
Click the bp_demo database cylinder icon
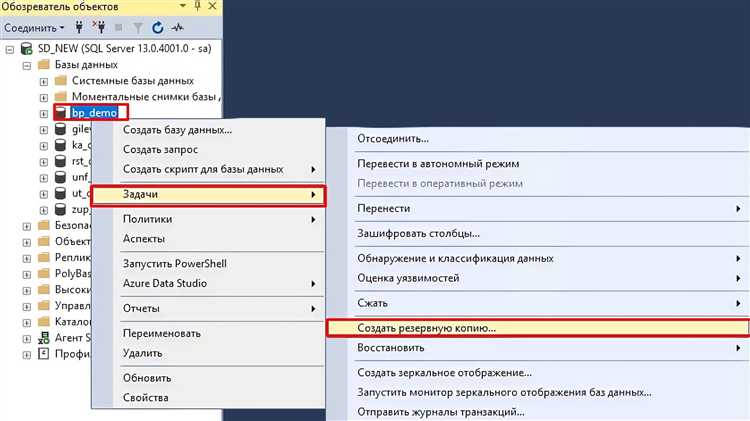pyautogui.click(x=60, y=113)
